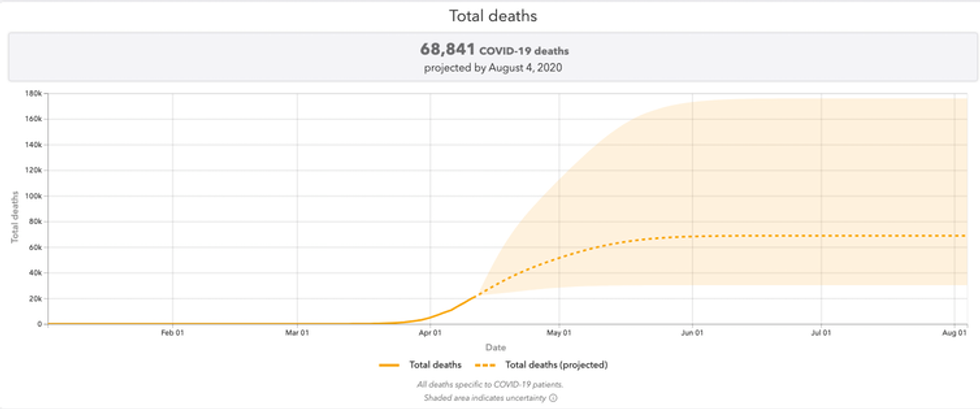The height and width of the screenshot is (409, 980).
Task: Select the 'Feb 01' date axis label
Action: coord(172,332)
